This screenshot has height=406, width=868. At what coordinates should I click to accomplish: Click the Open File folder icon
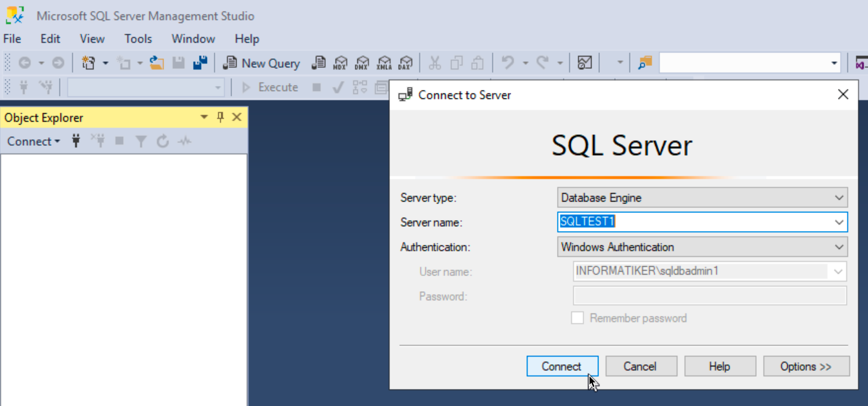156,63
